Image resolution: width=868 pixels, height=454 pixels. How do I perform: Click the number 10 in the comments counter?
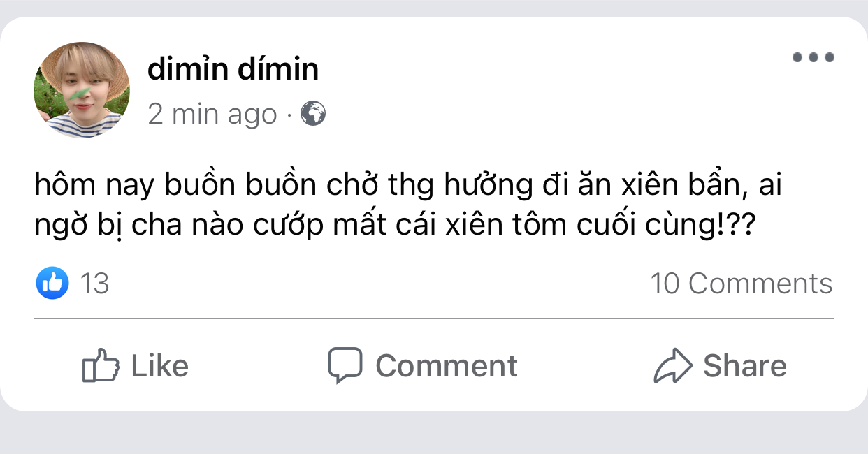(665, 284)
